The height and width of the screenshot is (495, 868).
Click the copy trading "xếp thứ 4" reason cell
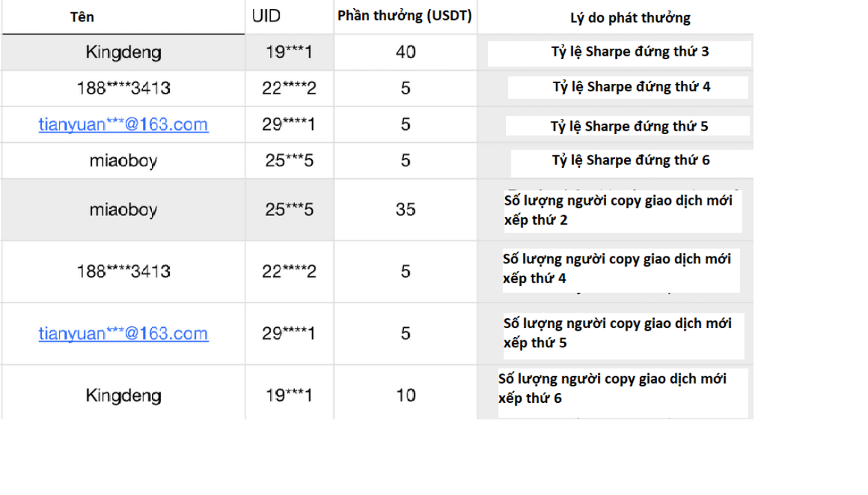[617, 268]
